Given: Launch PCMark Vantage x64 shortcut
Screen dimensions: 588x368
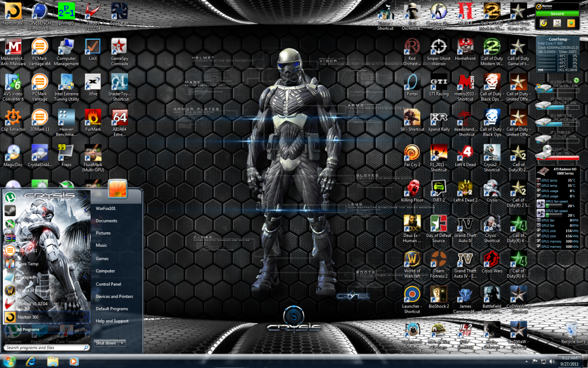Looking at the screenshot, I should 40,52.
